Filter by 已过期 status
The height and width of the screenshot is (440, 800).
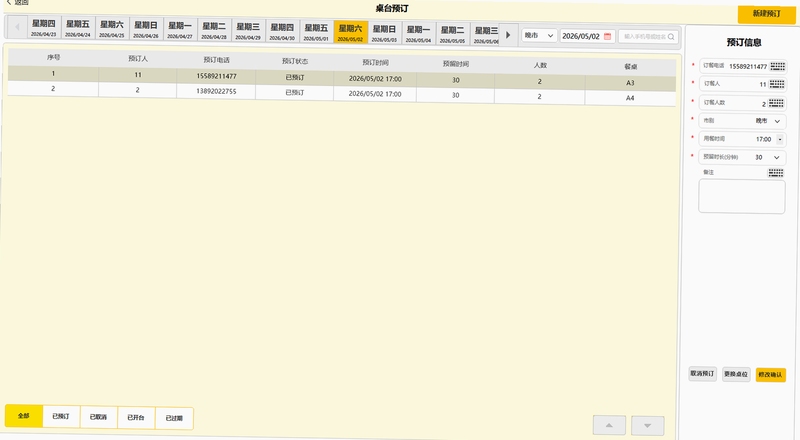(174, 418)
